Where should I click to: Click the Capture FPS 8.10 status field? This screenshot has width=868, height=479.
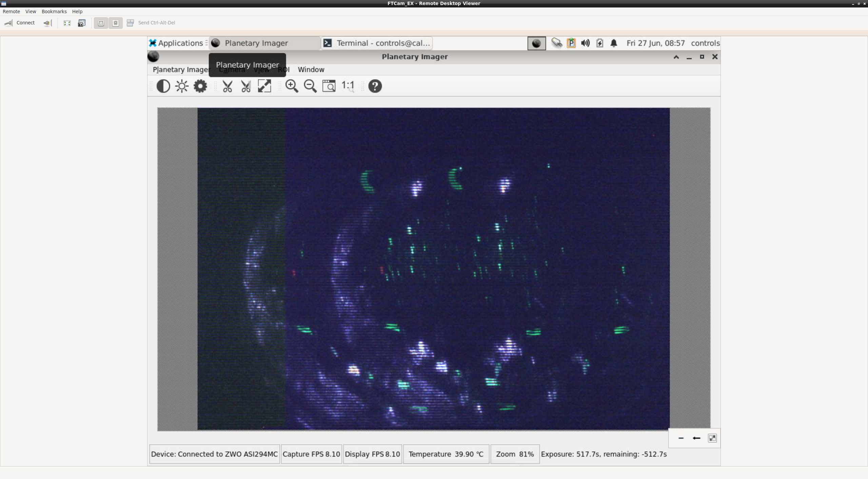(x=311, y=454)
